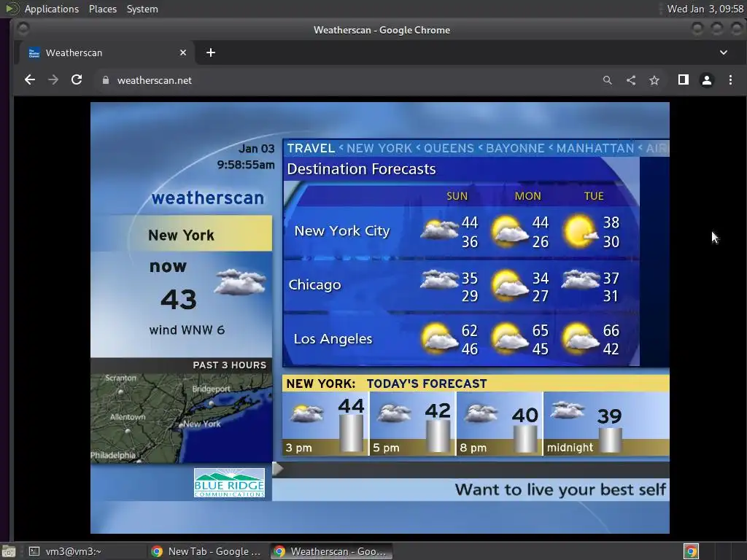Open the System menu
The image size is (747, 560).
click(142, 9)
